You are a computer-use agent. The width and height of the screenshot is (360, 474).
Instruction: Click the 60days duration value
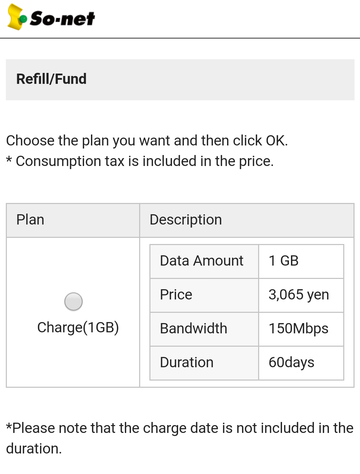(291, 363)
